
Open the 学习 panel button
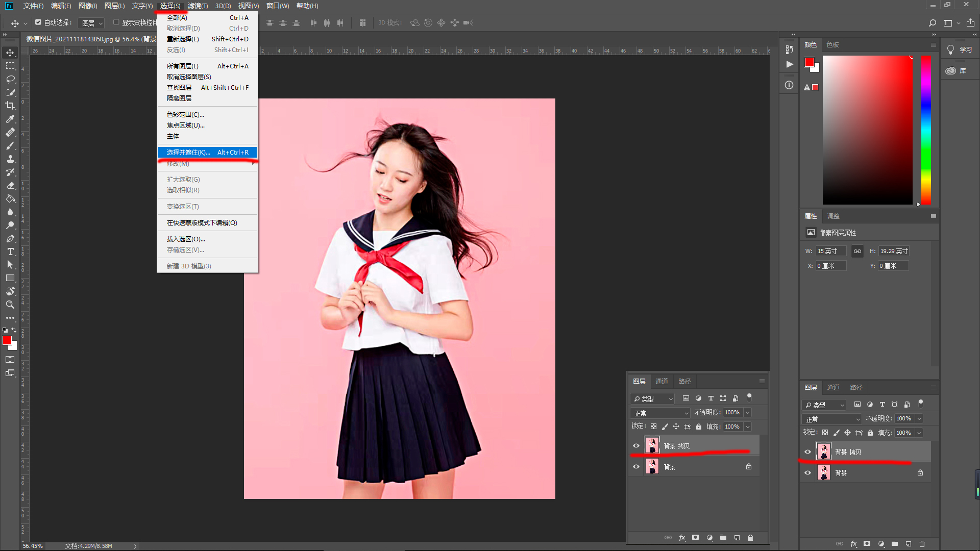pyautogui.click(x=960, y=50)
